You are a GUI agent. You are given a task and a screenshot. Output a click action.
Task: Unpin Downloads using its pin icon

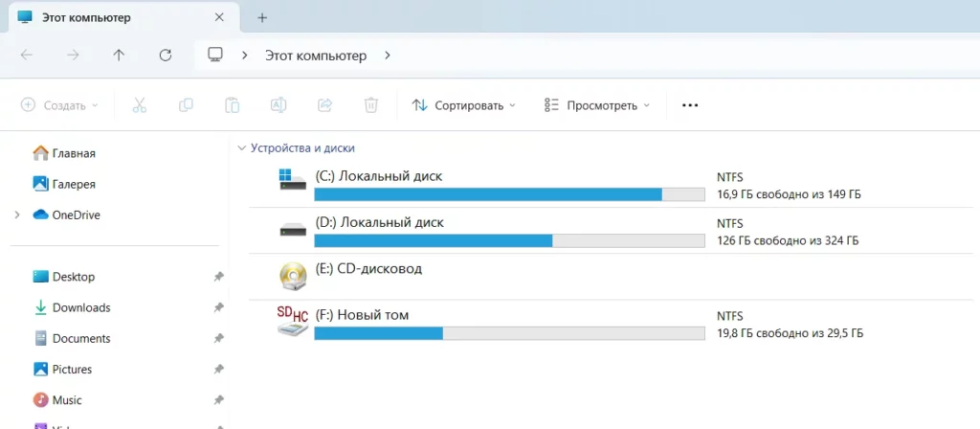coord(218,307)
